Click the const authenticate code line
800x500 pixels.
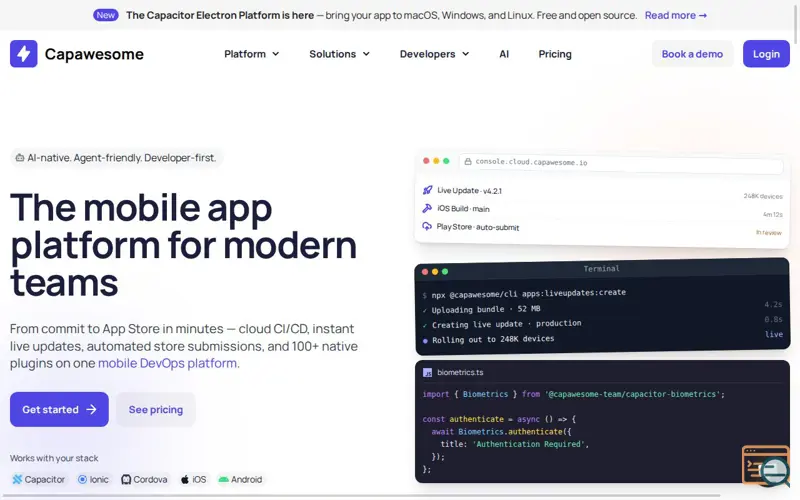pos(499,419)
